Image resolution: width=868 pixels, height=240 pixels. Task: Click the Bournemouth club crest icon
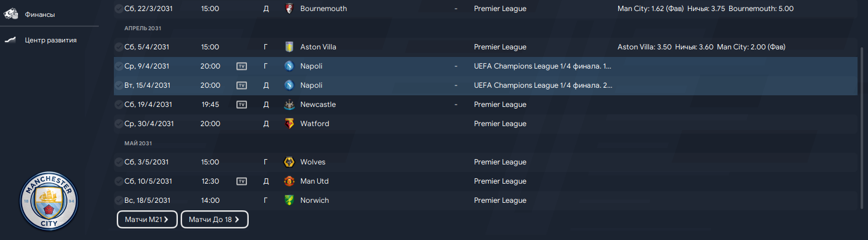point(289,9)
